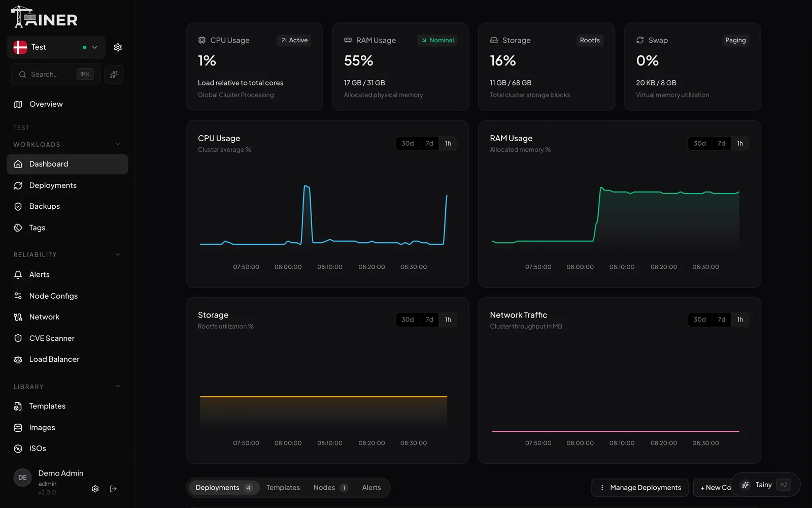Click the Load Balancer scales icon

tap(18, 359)
